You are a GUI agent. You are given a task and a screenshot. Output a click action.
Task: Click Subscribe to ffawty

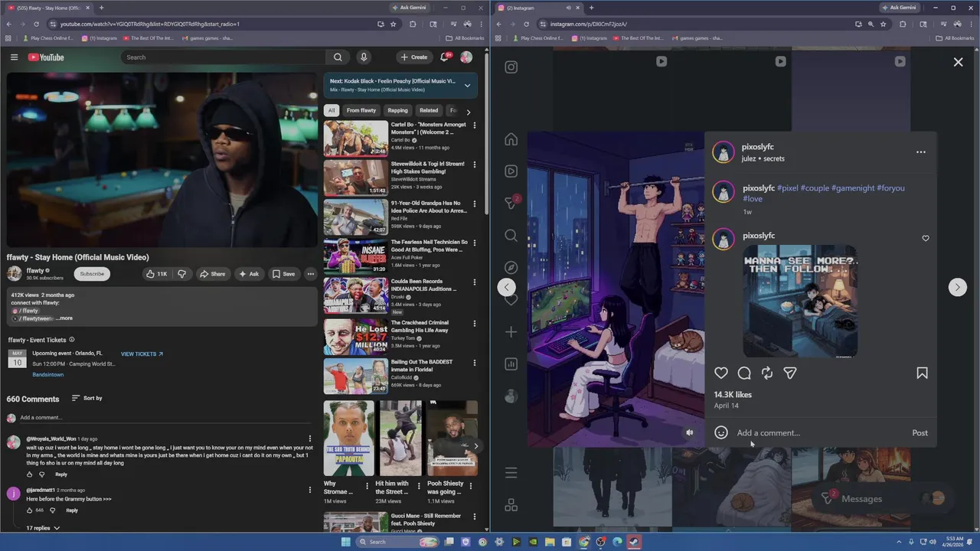tap(92, 274)
